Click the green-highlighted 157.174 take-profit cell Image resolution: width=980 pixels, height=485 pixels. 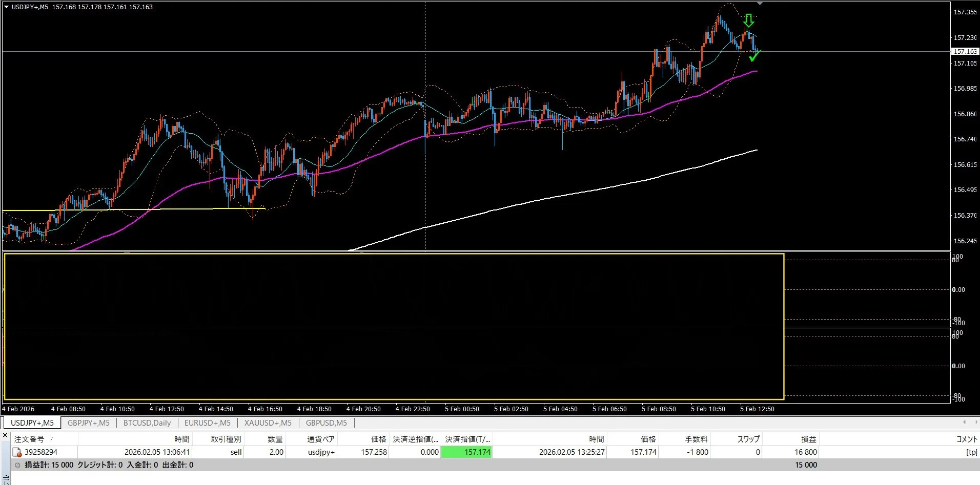click(x=467, y=452)
